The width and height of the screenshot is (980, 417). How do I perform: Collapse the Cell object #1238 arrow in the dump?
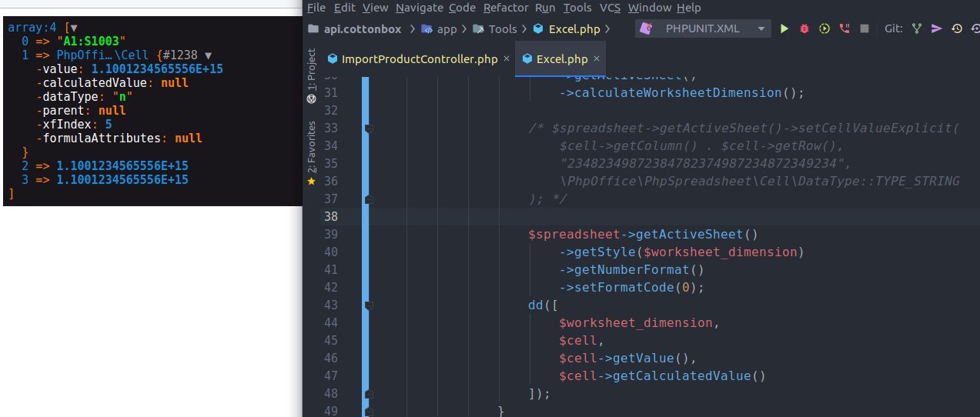point(209,55)
